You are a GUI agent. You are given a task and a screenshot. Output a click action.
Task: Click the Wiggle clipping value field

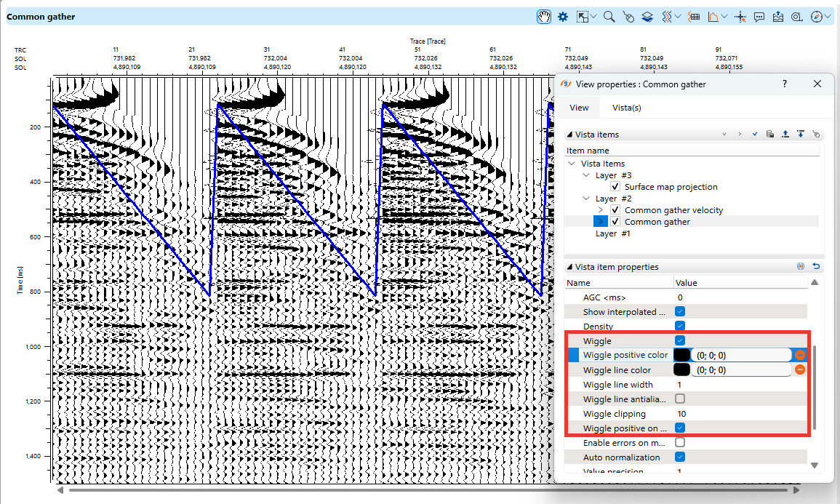[738, 414]
